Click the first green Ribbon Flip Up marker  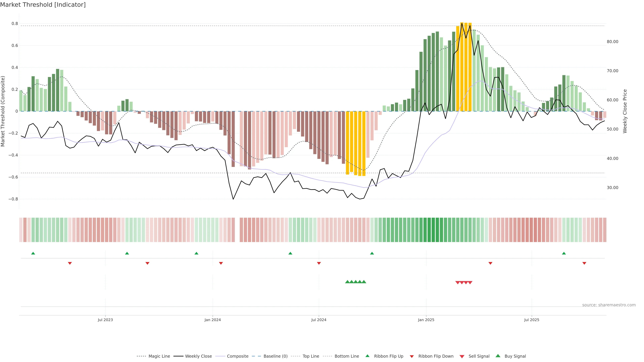[33, 253]
